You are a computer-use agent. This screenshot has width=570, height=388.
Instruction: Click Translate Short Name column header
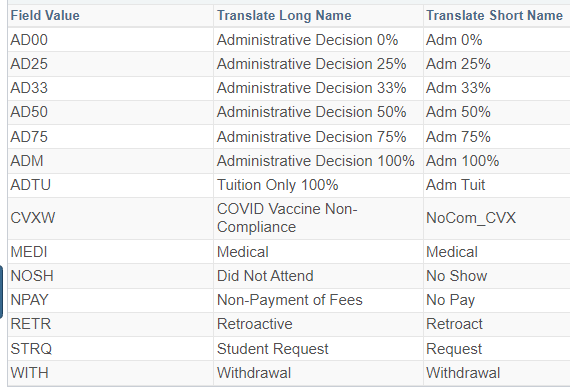pos(494,16)
